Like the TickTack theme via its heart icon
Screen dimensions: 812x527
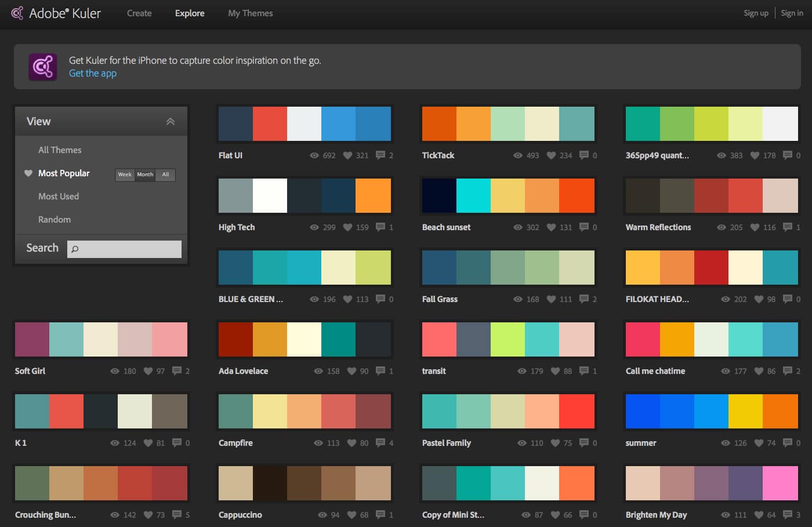tap(550, 155)
